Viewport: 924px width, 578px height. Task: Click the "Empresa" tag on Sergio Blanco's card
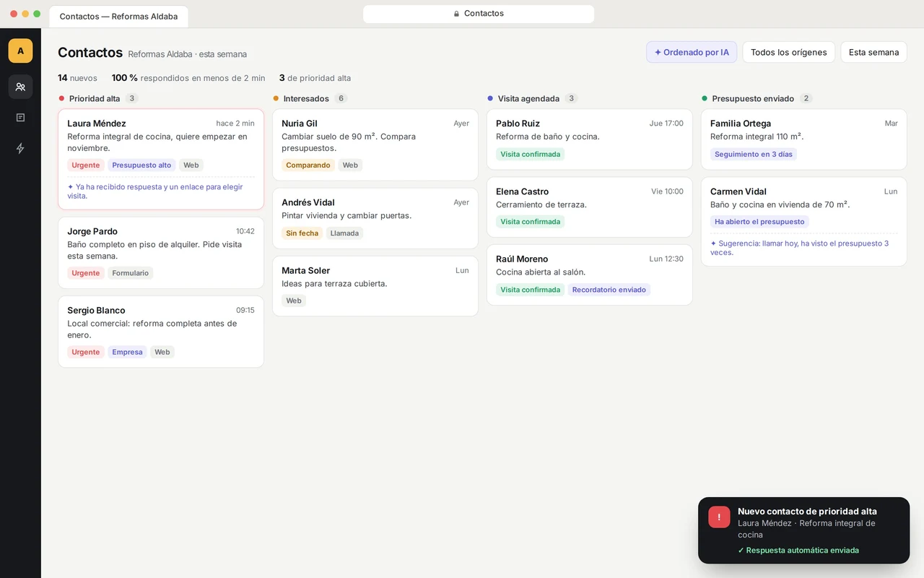pyautogui.click(x=127, y=353)
